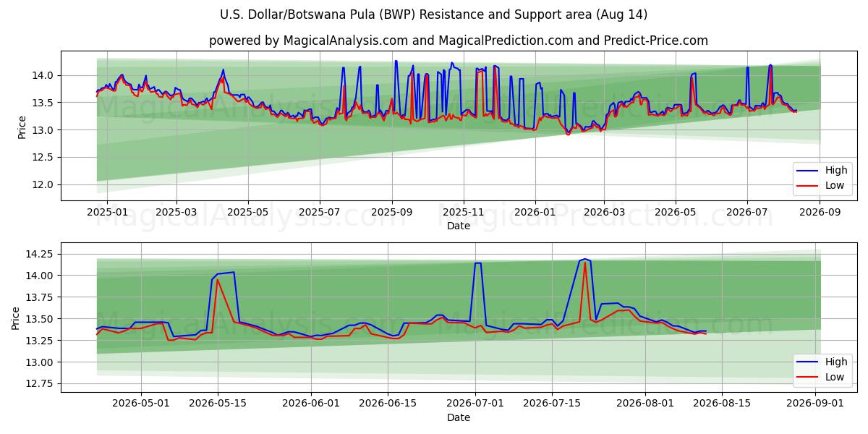Click the 2026-07 tick label on top chart
Viewport: 868px width, 434px height.
point(746,213)
